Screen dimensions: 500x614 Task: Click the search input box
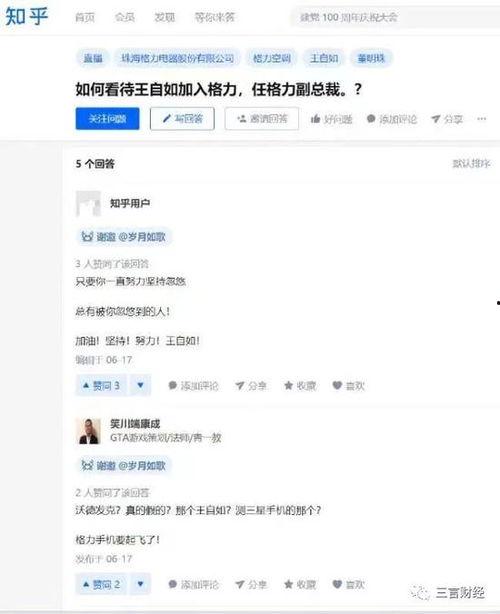pyautogui.click(x=395, y=17)
